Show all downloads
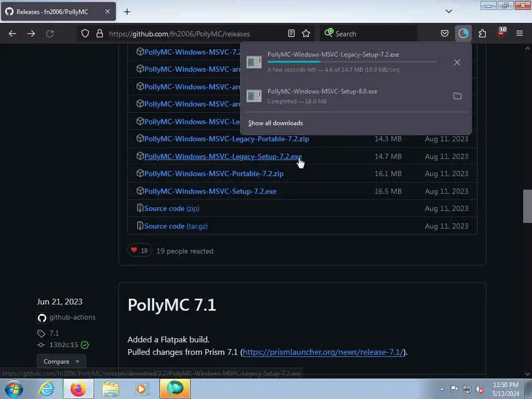The height and width of the screenshot is (399, 532). [x=275, y=123]
